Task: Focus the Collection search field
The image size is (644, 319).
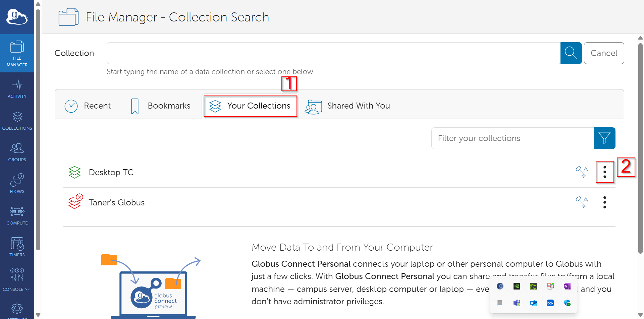Action: pyautogui.click(x=333, y=53)
